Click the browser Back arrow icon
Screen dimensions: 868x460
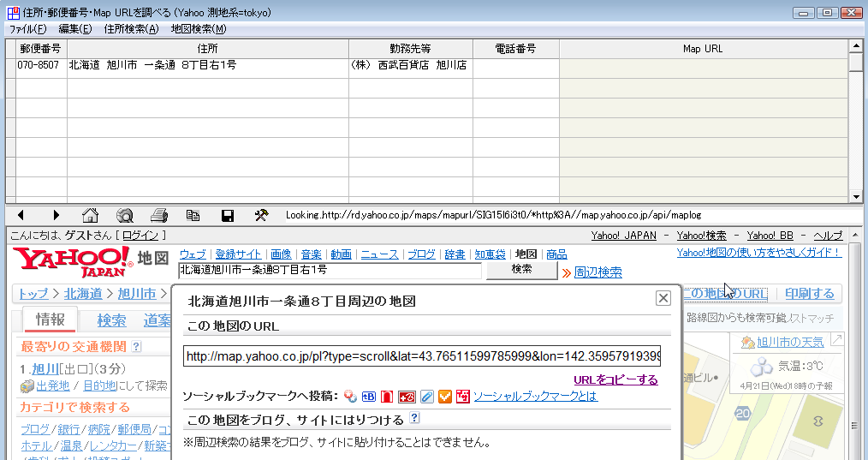click(x=21, y=215)
